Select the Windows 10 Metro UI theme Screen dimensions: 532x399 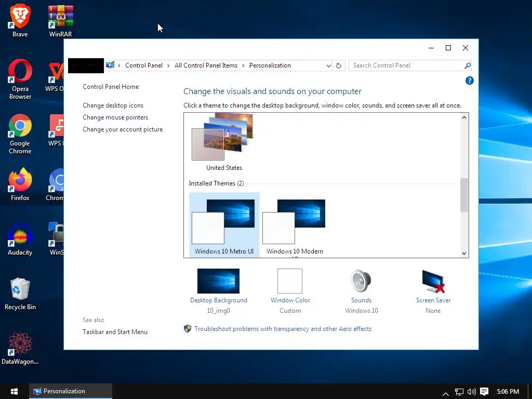click(224, 225)
